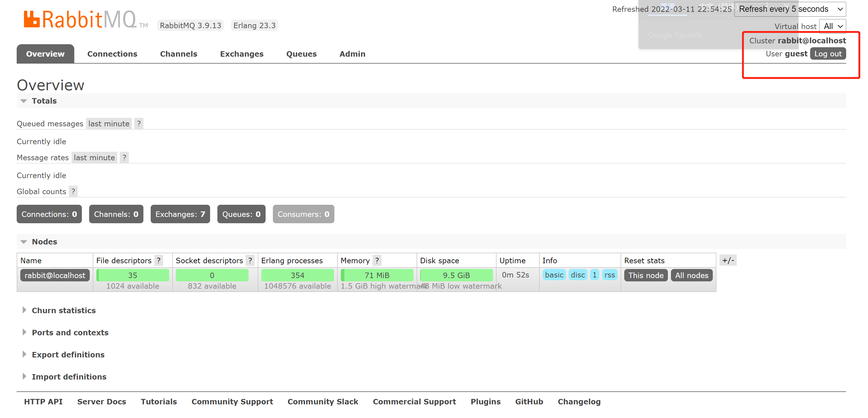Click the RabbitMQ logo
868x418 pixels.
click(x=80, y=19)
